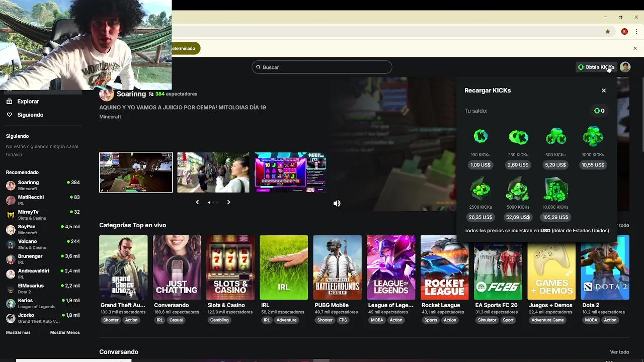Collapse list with Mostrar Menos
The height and width of the screenshot is (362, 644).
click(65, 332)
